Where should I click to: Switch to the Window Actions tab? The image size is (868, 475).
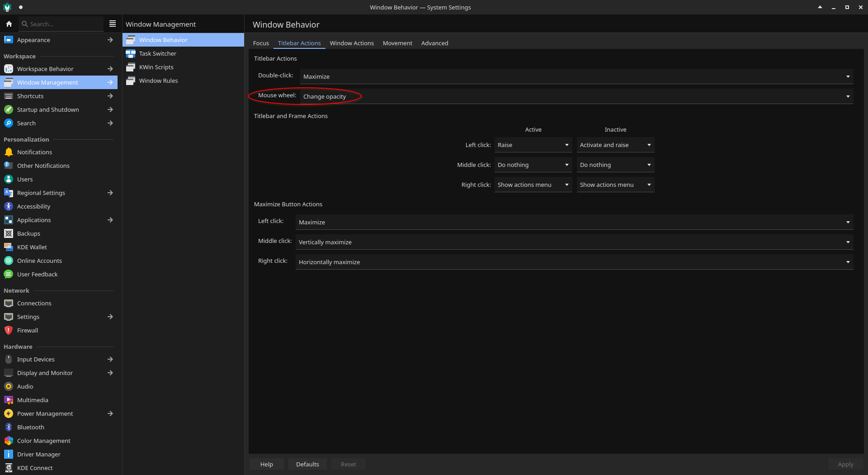pos(351,43)
